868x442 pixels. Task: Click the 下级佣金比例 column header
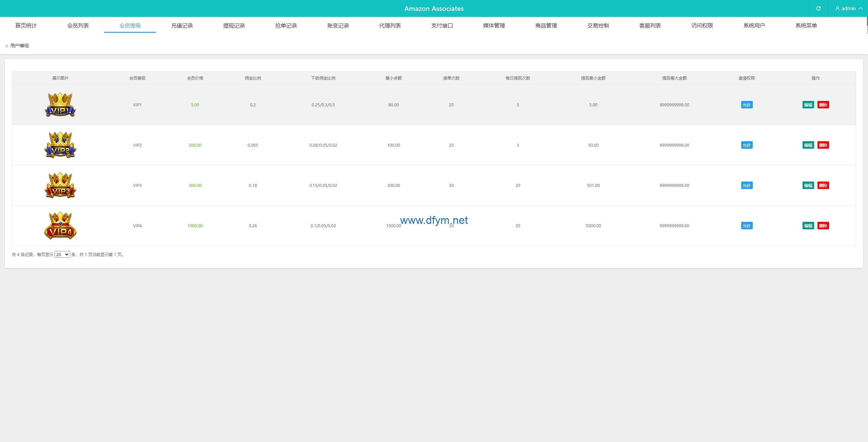pos(323,78)
